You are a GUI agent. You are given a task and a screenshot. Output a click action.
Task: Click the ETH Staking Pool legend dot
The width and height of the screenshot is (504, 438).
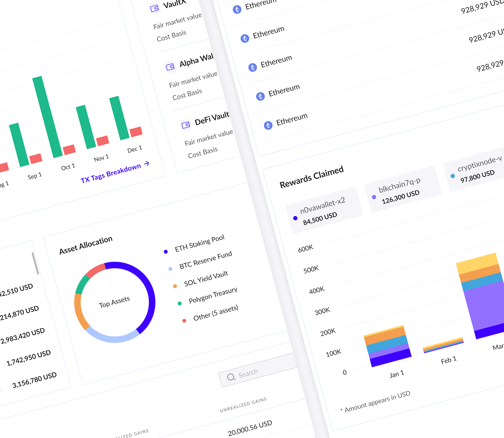click(166, 251)
